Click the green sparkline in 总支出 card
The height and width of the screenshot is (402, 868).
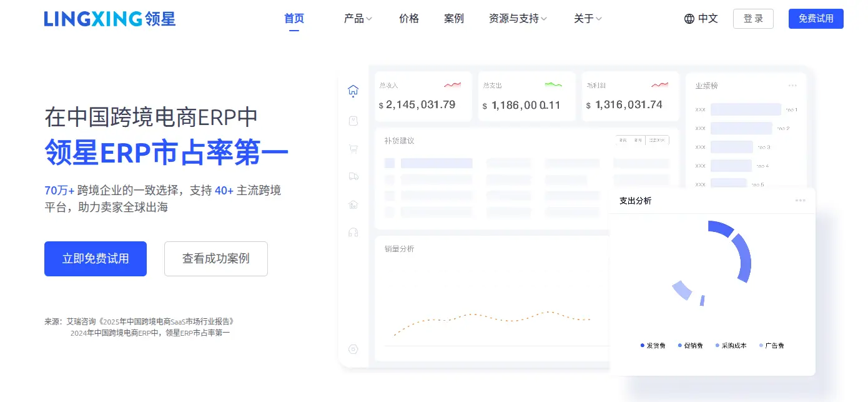(x=553, y=84)
